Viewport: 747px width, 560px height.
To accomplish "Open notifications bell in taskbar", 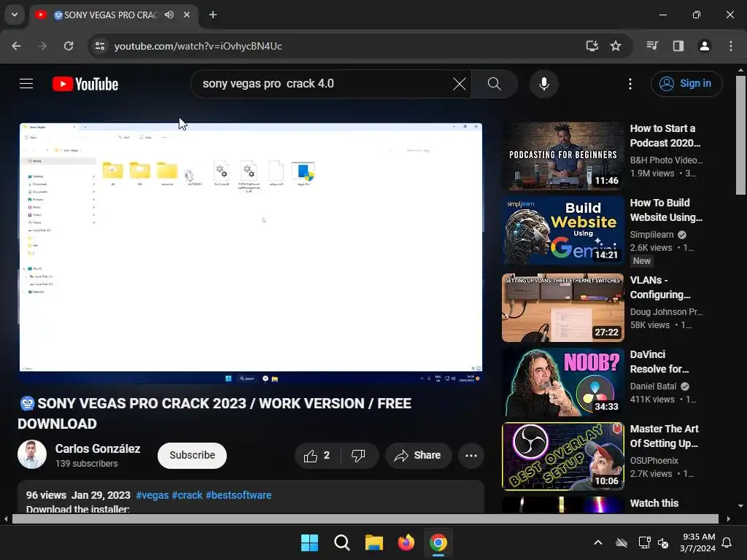I will click(x=727, y=542).
